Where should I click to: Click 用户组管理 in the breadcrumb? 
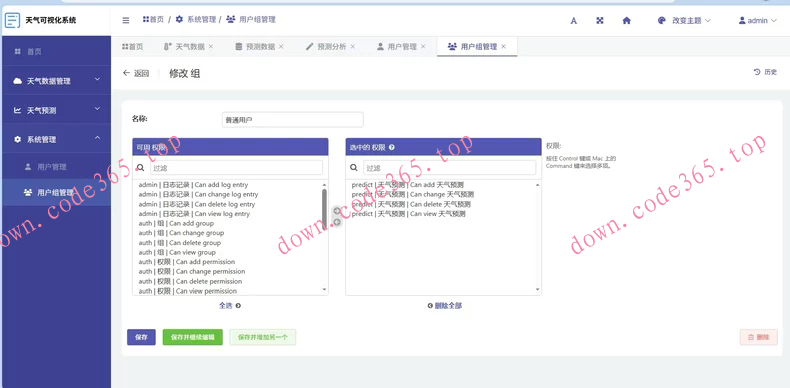pyautogui.click(x=251, y=20)
